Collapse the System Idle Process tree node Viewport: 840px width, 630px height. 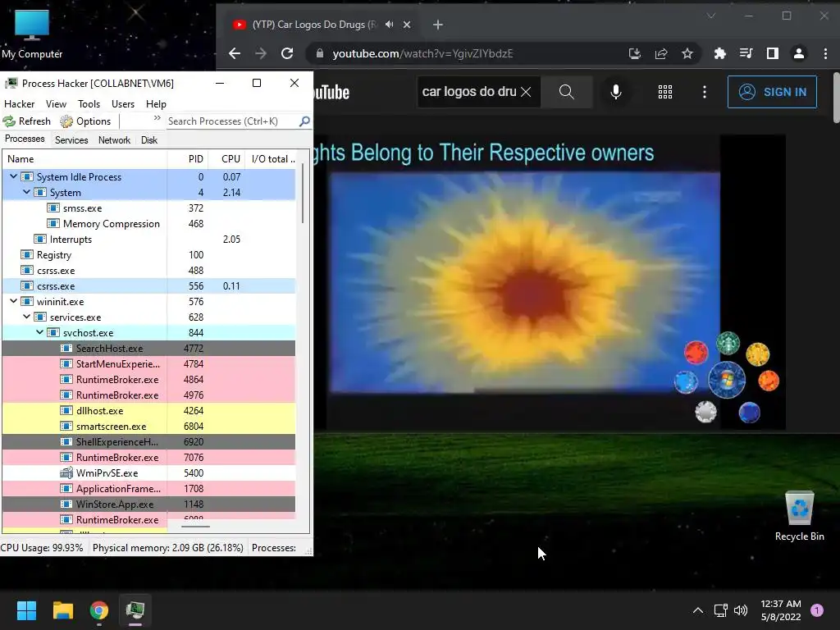(13, 176)
